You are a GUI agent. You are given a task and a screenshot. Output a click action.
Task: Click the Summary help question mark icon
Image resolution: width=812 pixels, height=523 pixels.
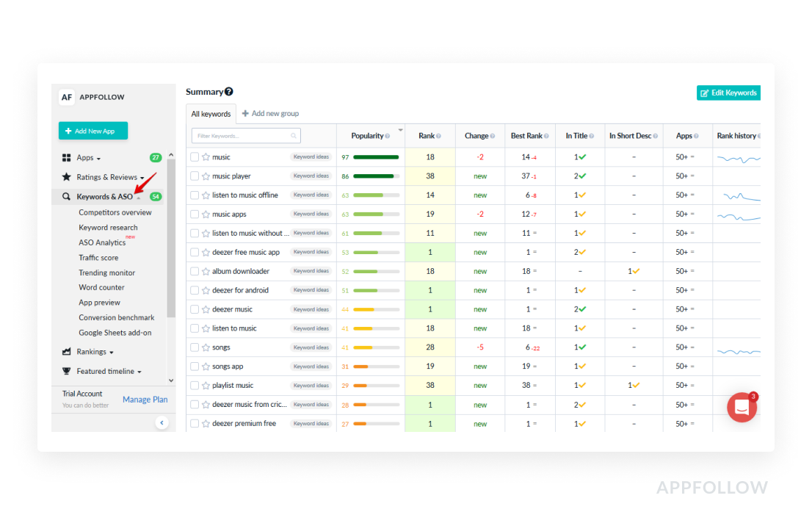click(x=229, y=92)
